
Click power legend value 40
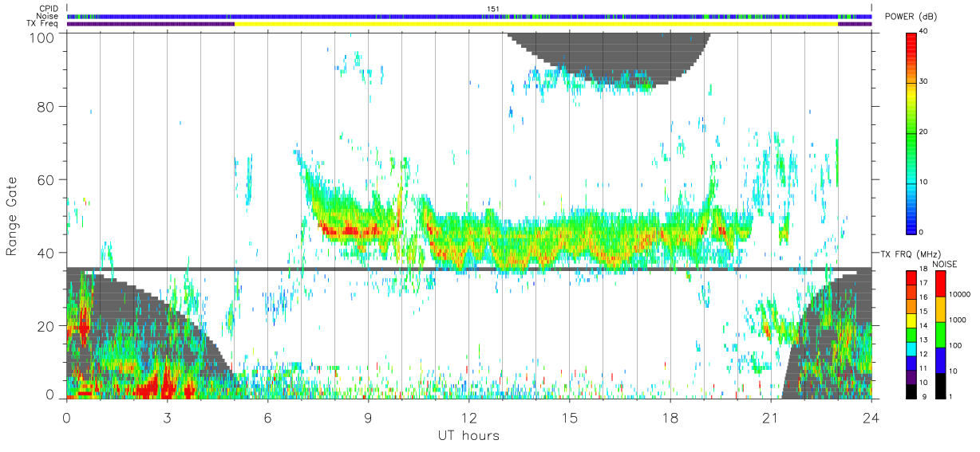tap(923, 32)
